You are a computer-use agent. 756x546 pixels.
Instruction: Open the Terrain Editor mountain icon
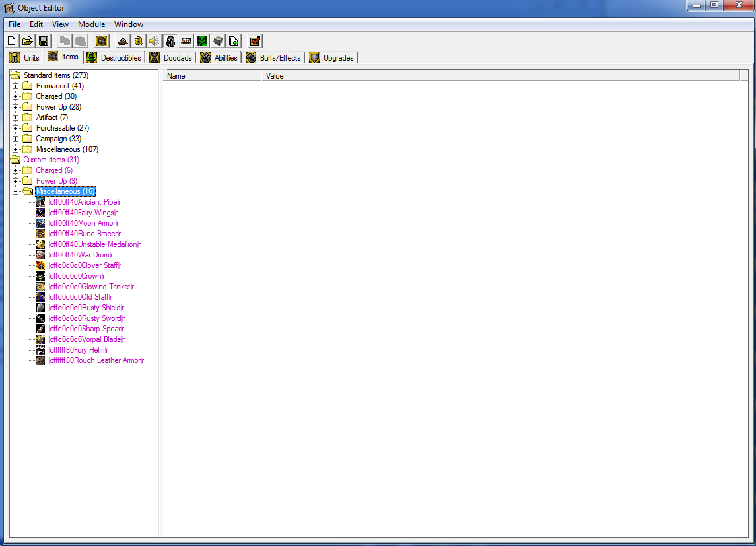coord(122,41)
